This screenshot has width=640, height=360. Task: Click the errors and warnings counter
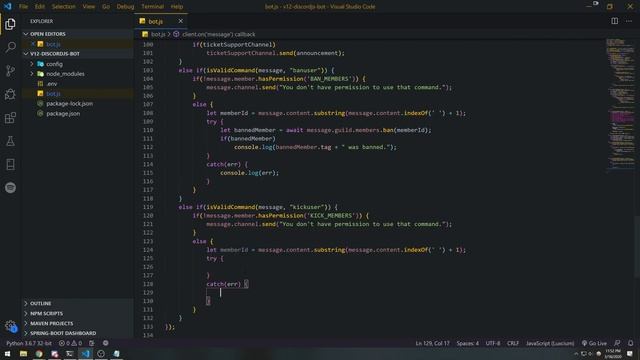point(70,343)
